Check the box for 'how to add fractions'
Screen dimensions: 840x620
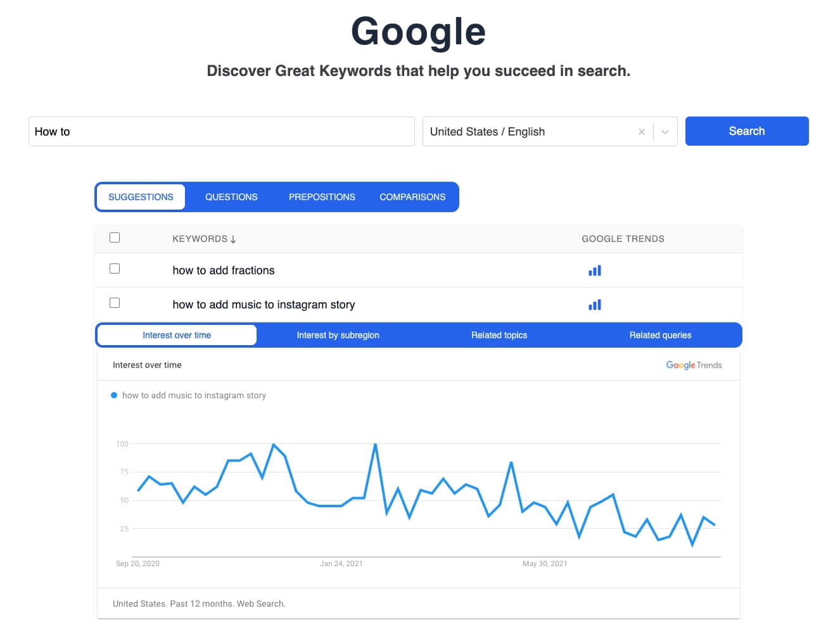point(115,269)
